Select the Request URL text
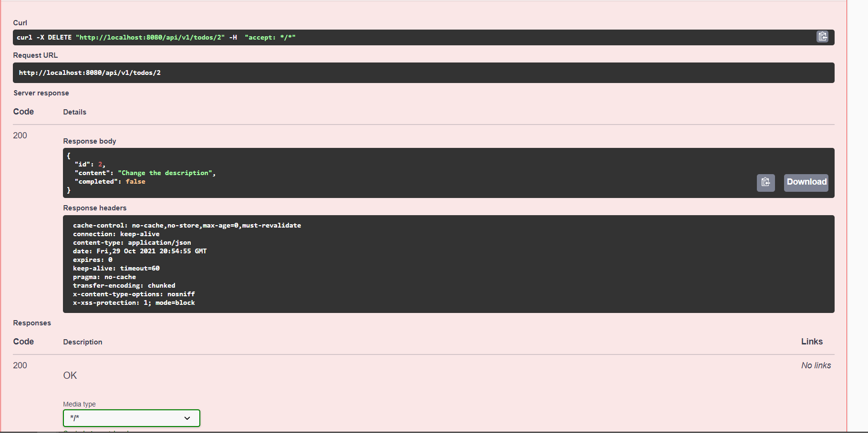The image size is (868, 437). tap(89, 73)
